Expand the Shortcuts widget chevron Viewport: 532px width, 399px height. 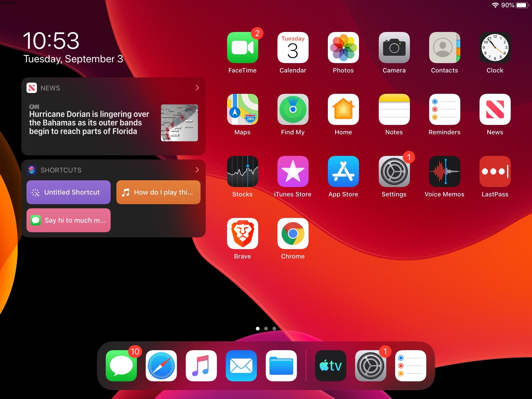tap(197, 170)
